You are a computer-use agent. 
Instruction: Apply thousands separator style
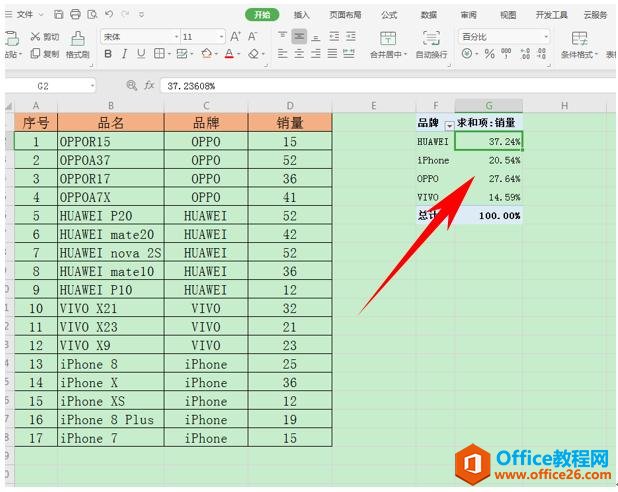(506, 54)
